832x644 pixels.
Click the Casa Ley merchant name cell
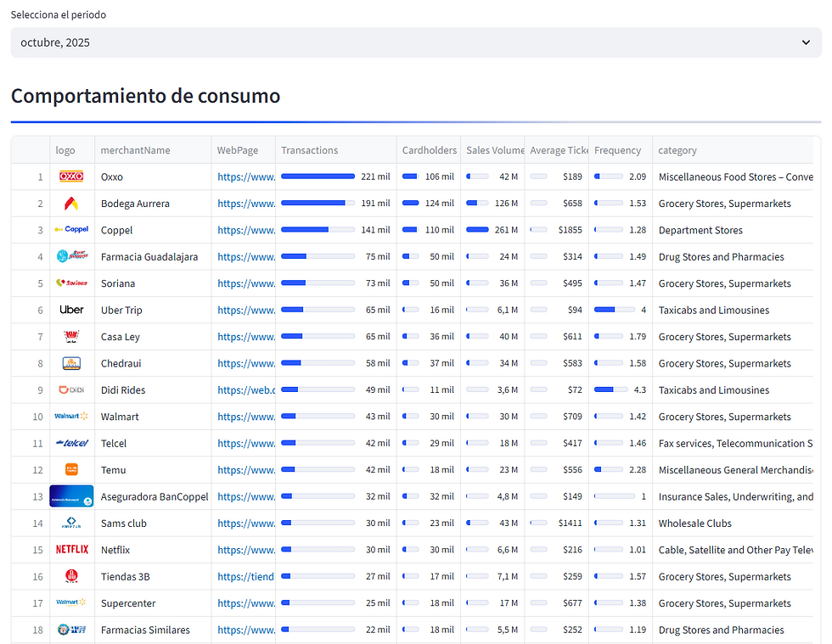(x=153, y=337)
